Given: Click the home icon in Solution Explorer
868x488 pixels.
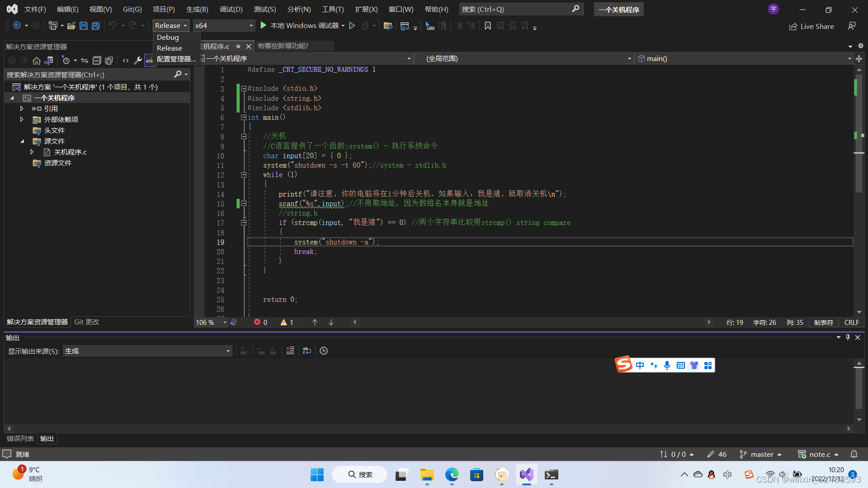Looking at the screenshot, I should [x=37, y=61].
